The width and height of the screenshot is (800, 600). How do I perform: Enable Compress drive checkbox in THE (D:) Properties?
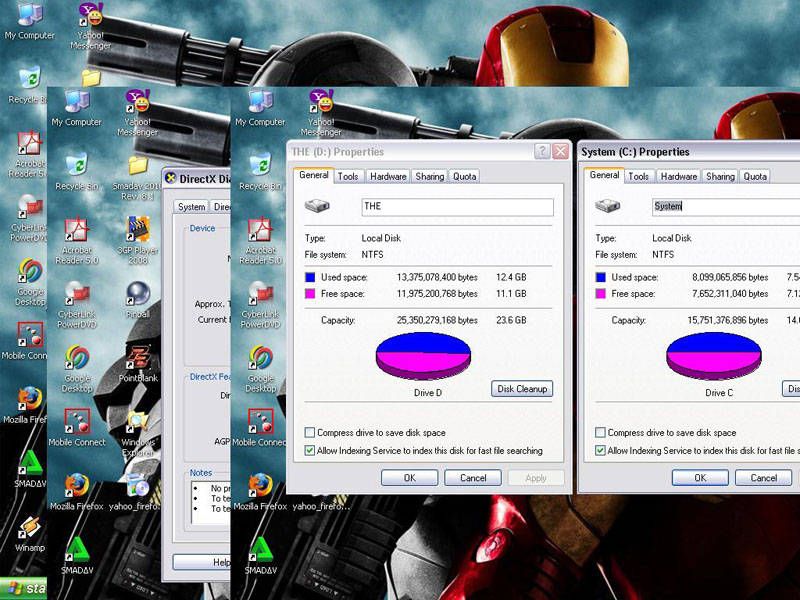coord(310,433)
